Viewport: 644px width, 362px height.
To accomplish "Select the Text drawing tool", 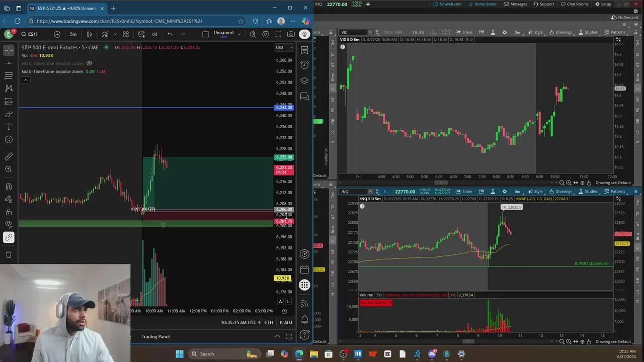I will tap(9, 127).
